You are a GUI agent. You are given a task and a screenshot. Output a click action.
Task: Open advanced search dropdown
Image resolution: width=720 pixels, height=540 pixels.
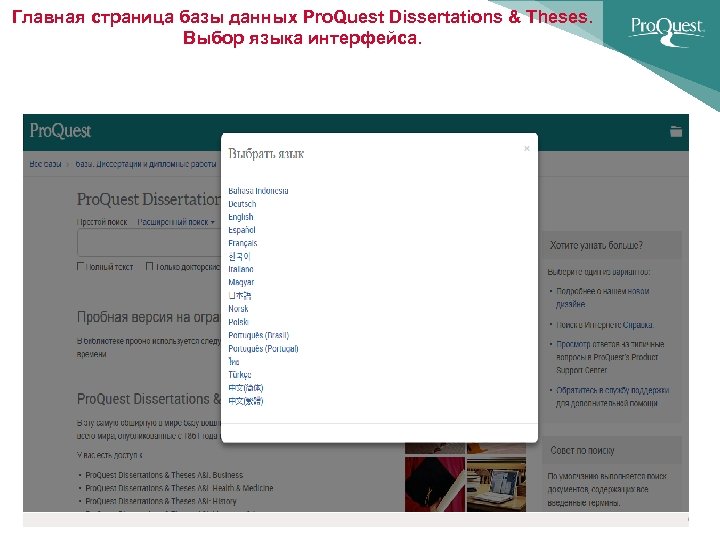pos(176,222)
